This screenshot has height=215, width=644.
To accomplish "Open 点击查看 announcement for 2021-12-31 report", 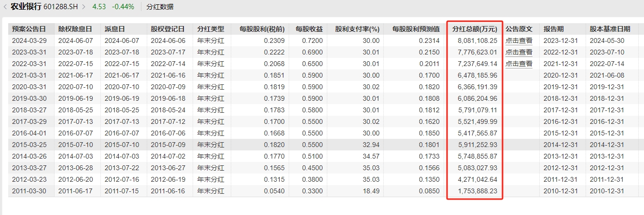I will click(x=518, y=64).
